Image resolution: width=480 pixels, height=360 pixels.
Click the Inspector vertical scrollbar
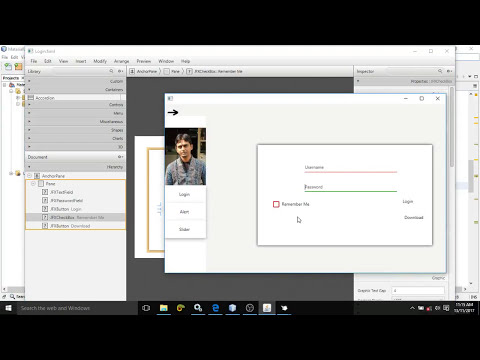click(x=452, y=127)
